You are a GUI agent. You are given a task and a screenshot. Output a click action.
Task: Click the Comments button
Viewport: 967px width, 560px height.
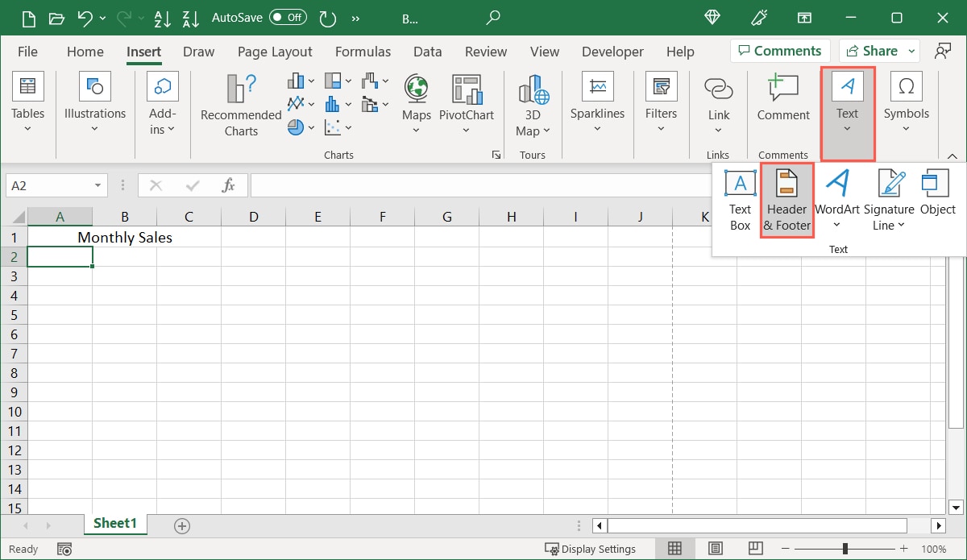pos(779,50)
